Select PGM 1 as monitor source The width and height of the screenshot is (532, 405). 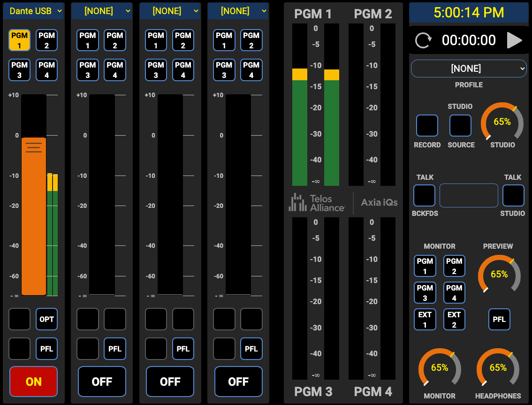click(x=425, y=266)
